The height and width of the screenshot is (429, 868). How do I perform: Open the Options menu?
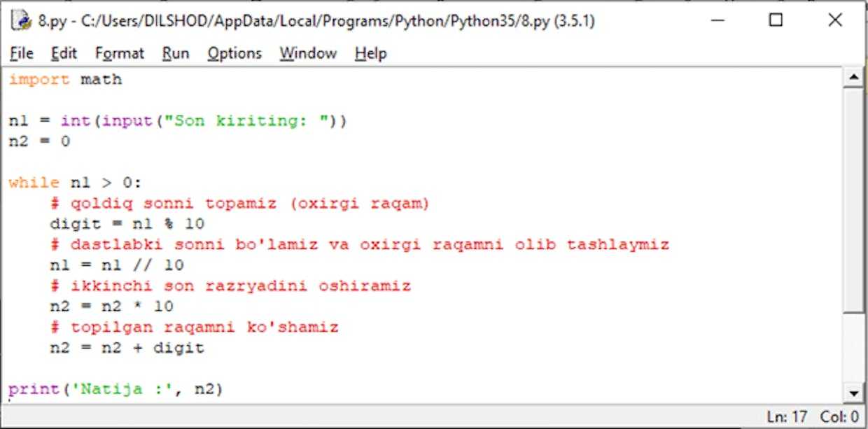click(234, 53)
